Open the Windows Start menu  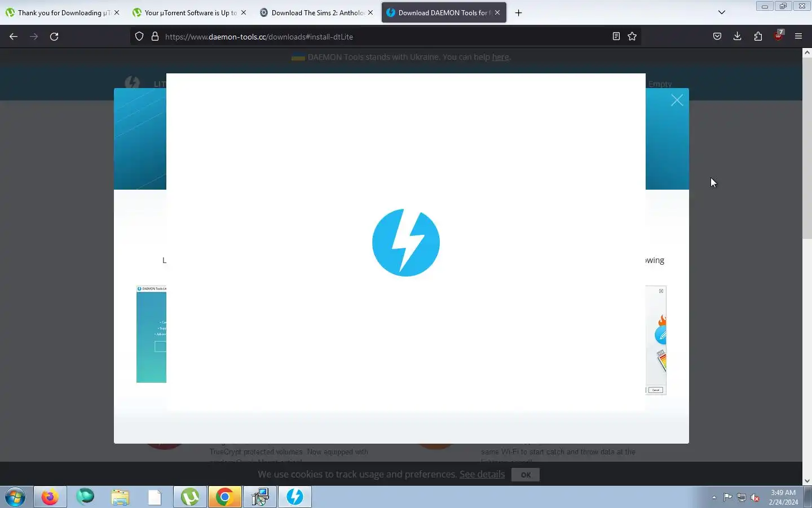click(15, 497)
